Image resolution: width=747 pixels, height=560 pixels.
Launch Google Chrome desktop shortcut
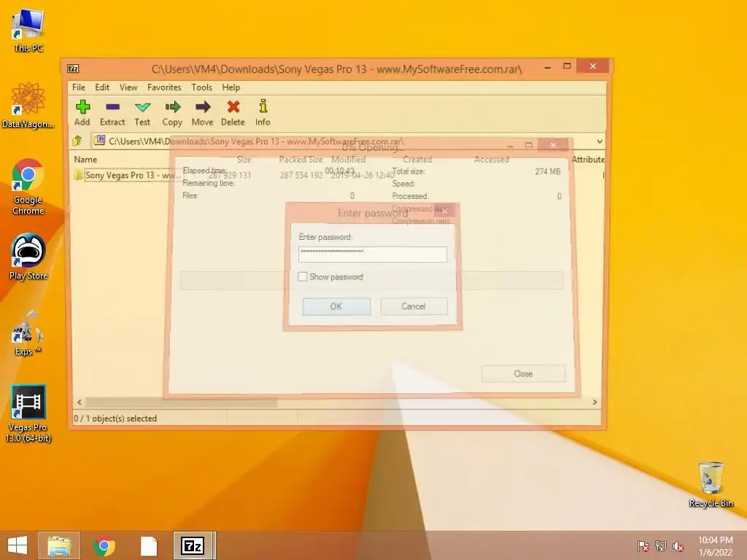28,187
